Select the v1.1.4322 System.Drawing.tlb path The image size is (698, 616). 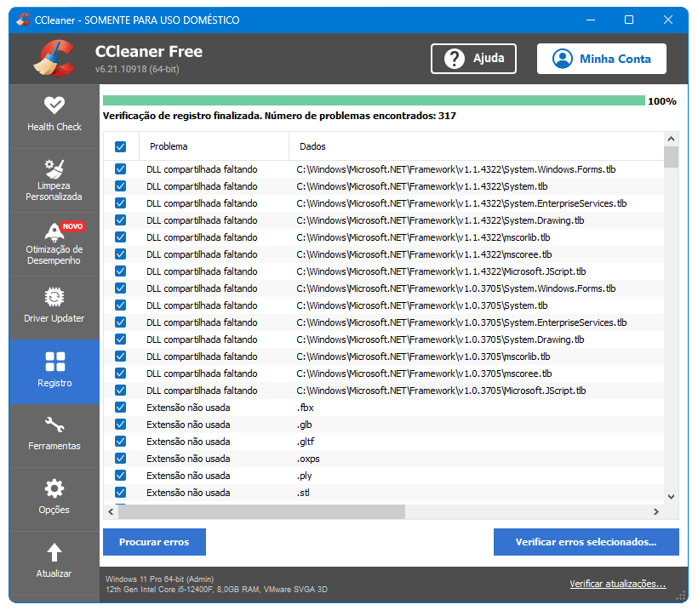click(440, 220)
